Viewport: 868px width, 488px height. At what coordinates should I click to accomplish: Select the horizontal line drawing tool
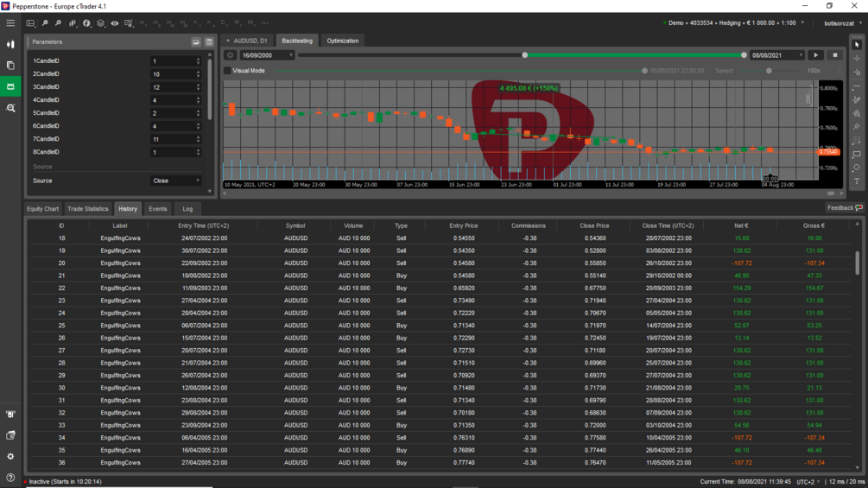click(x=857, y=86)
